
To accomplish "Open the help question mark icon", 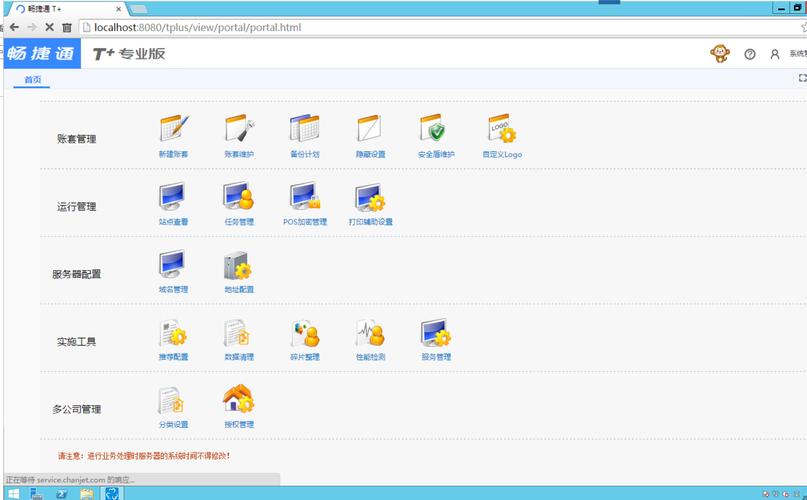I will (x=750, y=54).
